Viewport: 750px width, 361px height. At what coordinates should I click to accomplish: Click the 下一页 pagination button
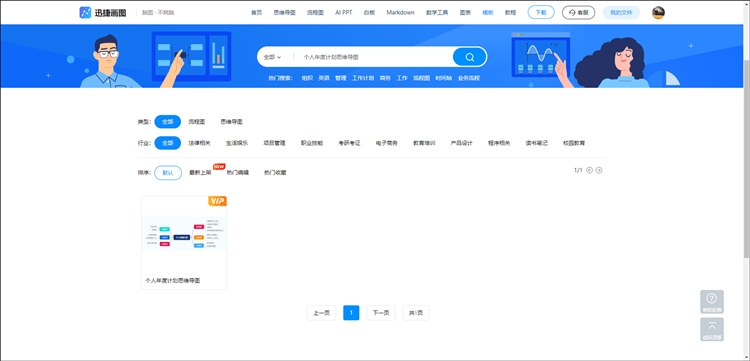click(x=381, y=313)
